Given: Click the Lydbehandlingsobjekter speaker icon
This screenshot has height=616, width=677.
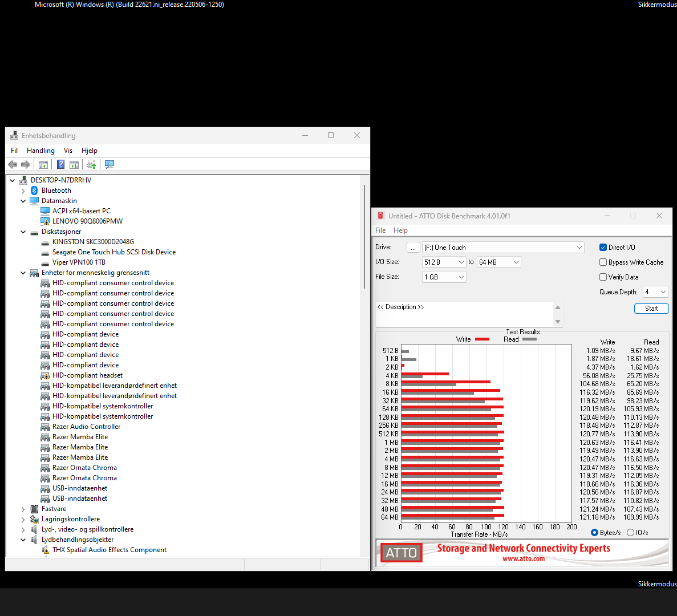Looking at the screenshot, I should click(34, 540).
